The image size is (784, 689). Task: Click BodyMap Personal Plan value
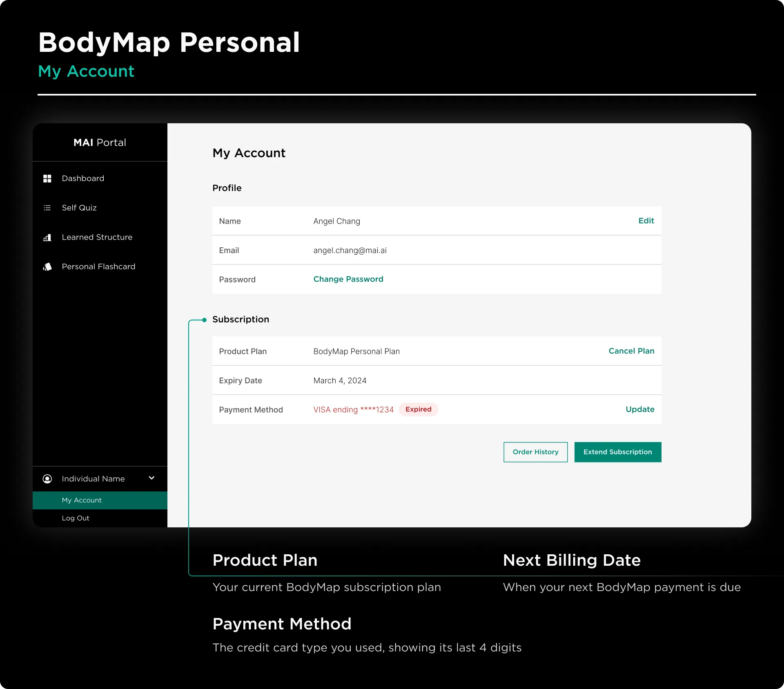coord(356,351)
